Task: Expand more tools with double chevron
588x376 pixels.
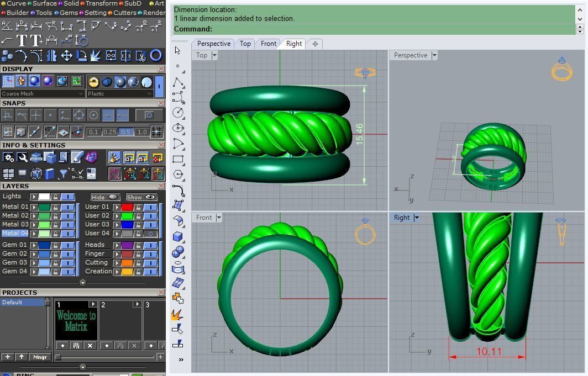Action: 181,359
